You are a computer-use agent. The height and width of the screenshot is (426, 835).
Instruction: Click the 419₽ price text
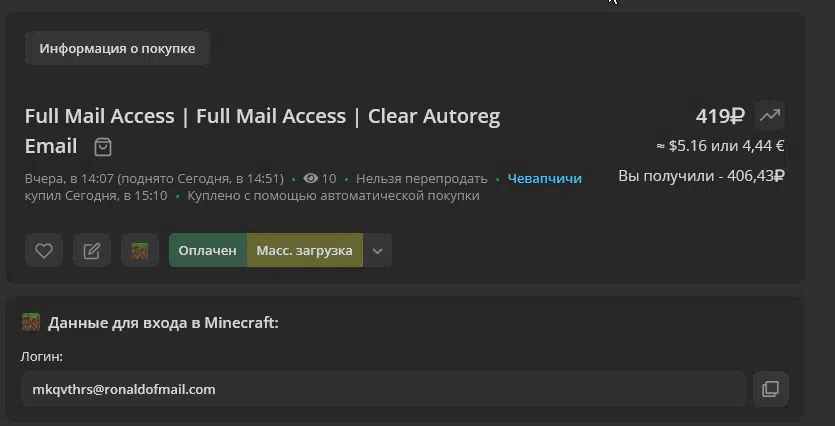point(720,116)
